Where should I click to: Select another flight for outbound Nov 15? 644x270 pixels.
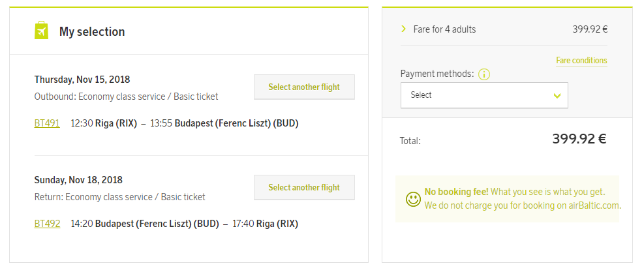click(x=304, y=87)
